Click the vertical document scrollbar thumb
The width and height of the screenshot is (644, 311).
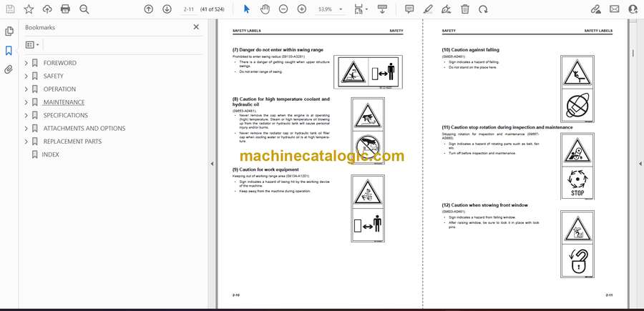[x=633, y=53]
